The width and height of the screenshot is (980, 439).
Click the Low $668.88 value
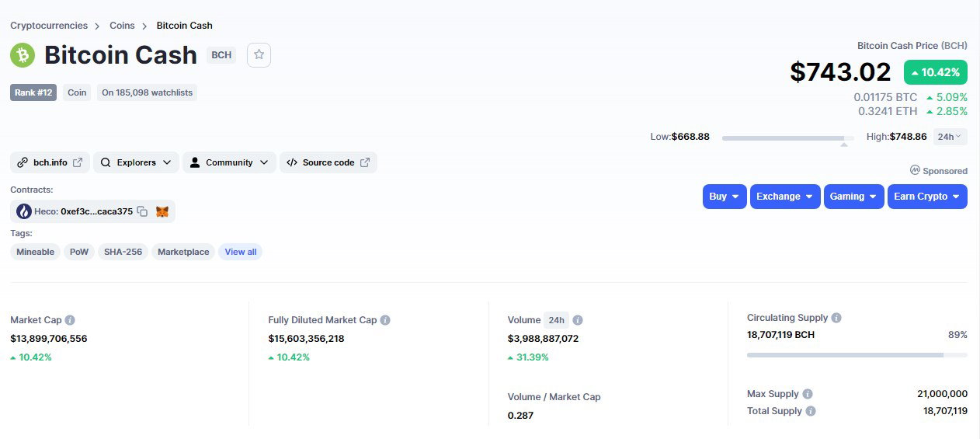(690, 137)
